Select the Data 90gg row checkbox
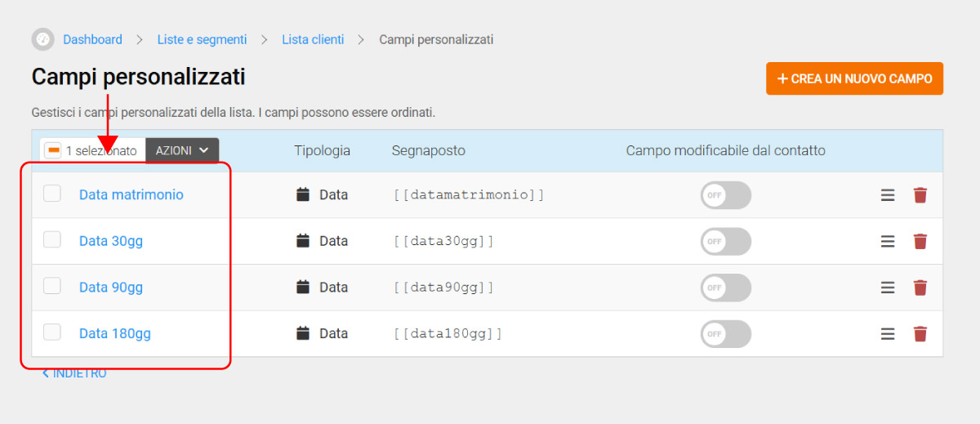Viewport: 980px width, 424px height. [x=52, y=286]
